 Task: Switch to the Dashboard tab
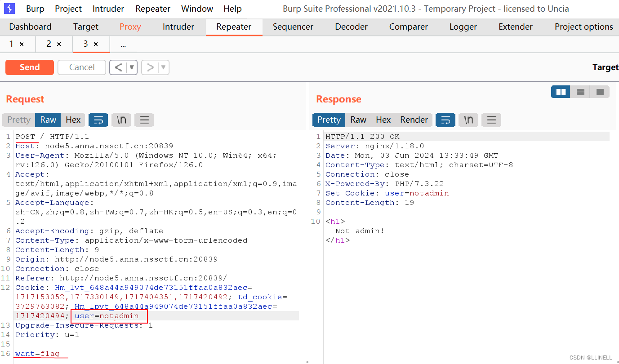[30, 27]
